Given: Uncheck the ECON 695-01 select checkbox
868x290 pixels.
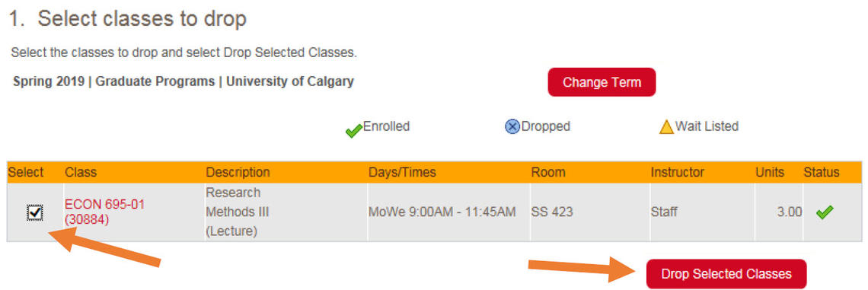Looking at the screenshot, I should (x=35, y=212).
